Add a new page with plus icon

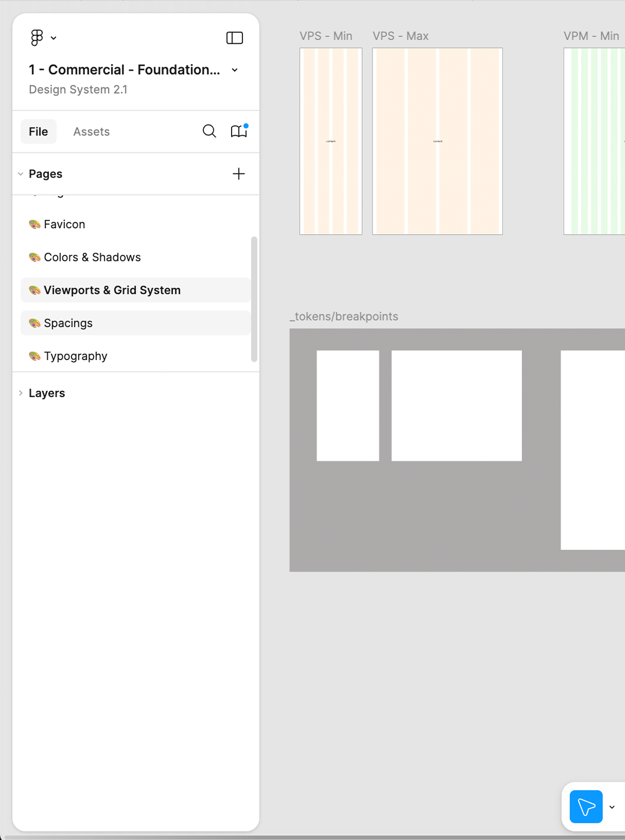pyautogui.click(x=239, y=174)
